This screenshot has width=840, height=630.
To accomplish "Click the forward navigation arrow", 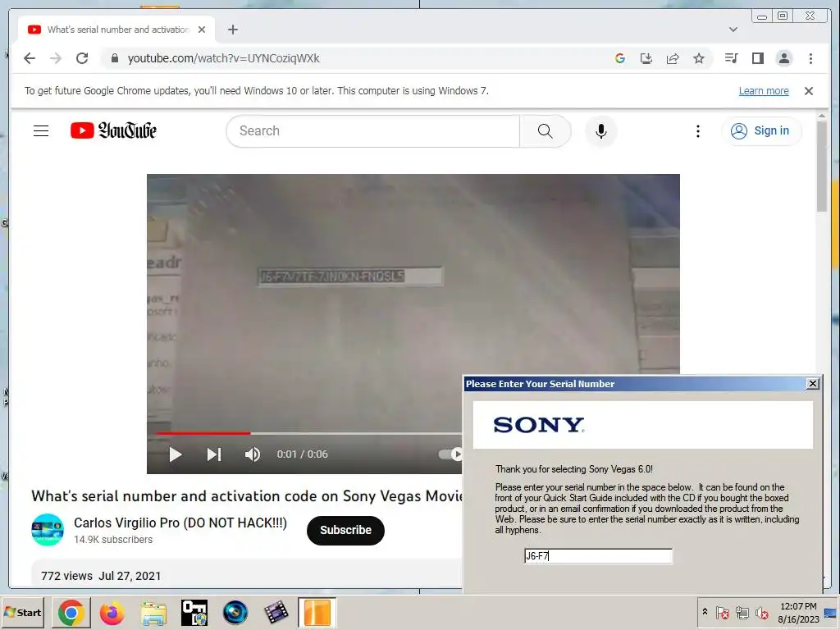I will pyautogui.click(x=56, y=58).
